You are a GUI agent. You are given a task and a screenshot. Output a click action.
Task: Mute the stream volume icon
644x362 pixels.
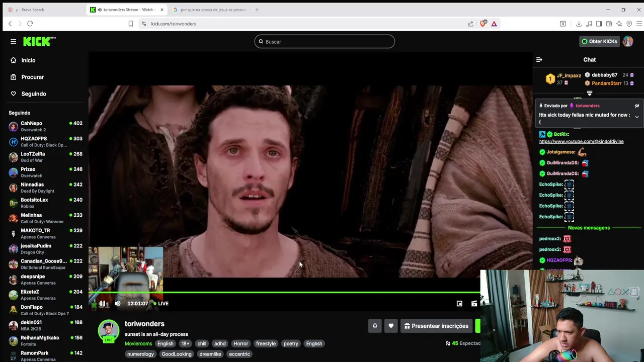click(117, 304)
